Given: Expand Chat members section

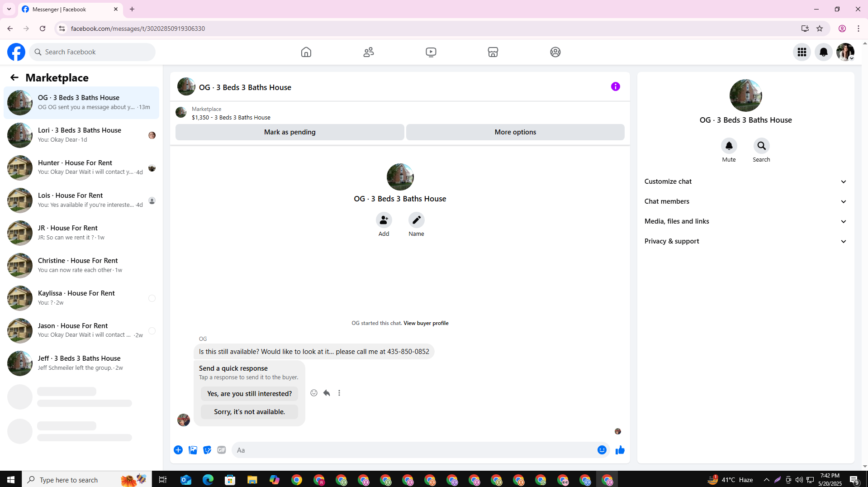Looking at the screenshot, I should [745, 201].
